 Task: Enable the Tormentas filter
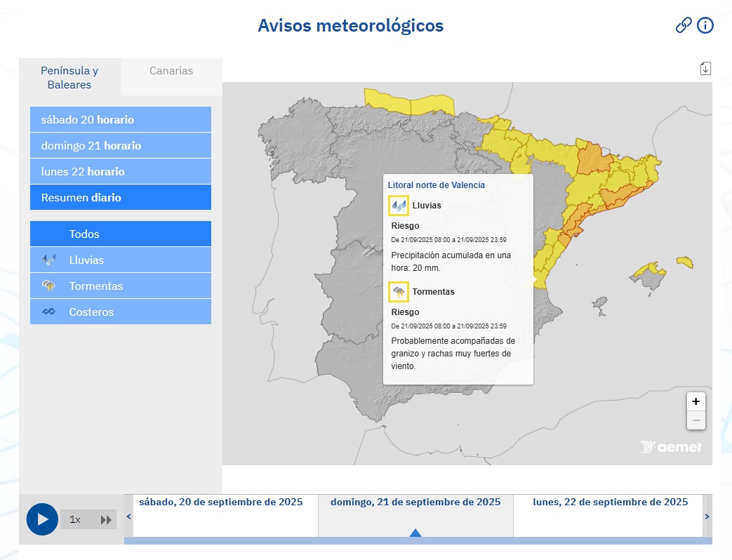[x=120, y=285]
